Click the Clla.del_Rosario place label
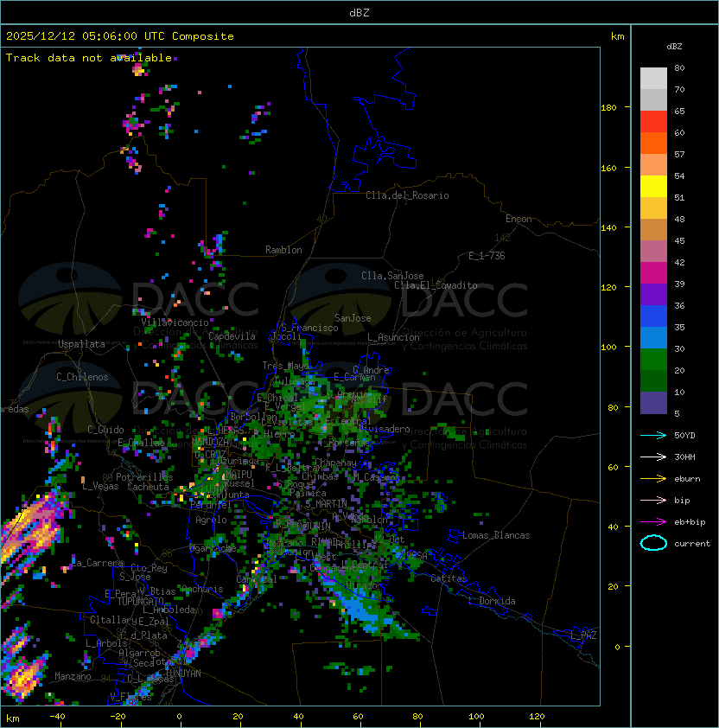Screen dimensions: 719x728 tap(407, 195)
